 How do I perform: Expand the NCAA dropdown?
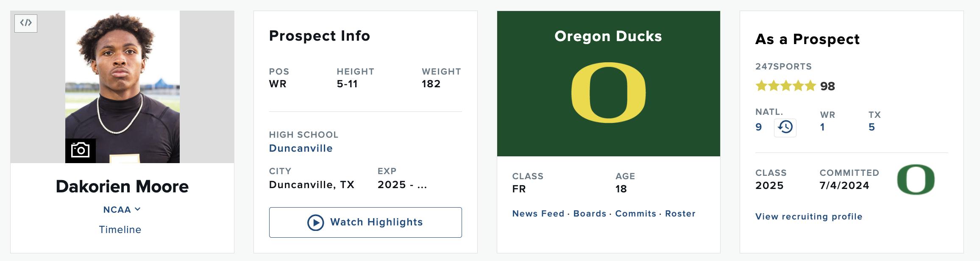click(122, 210)
